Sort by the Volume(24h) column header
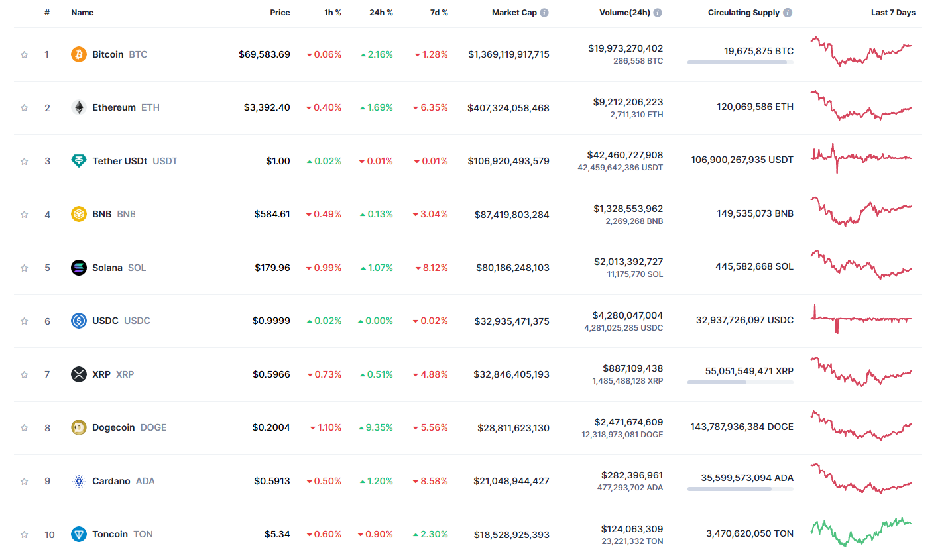 [x=624, y=13]
